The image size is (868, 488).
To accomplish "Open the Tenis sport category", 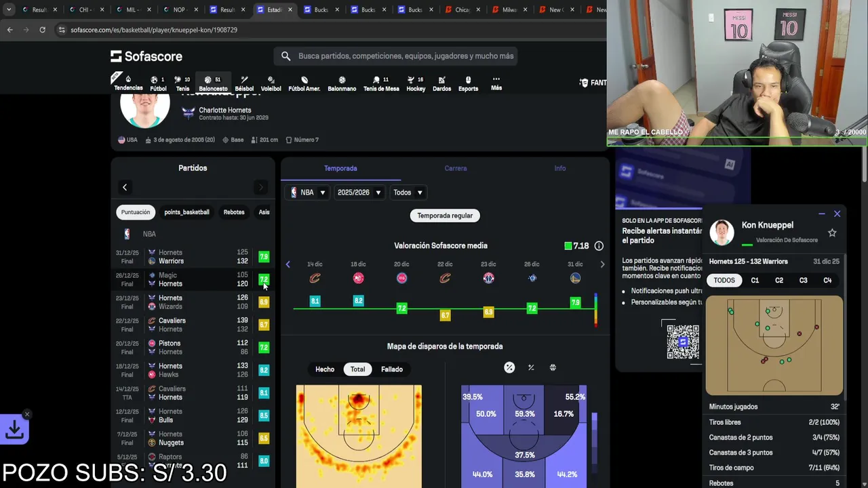I will (x=182, y=83).
